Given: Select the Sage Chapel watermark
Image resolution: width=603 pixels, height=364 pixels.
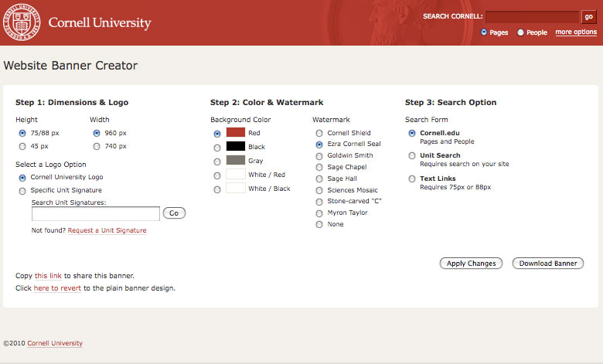Looking at the screenshot, I should [x=319, y=168].
